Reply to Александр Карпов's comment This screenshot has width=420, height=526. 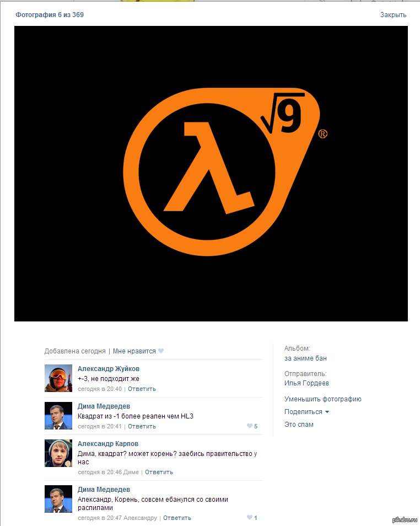pyautogui.click(x=159, y=472)
